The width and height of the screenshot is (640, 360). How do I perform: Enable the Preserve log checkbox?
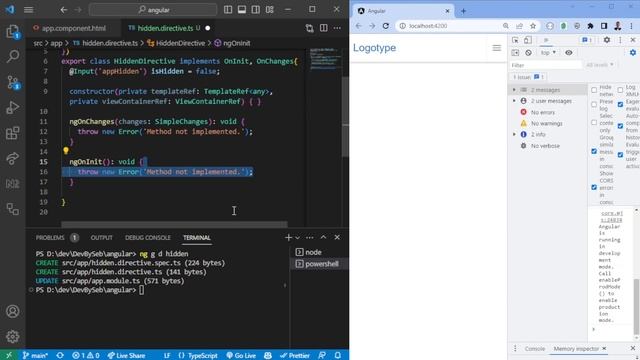pyautogui.click(x=594, y=104)
